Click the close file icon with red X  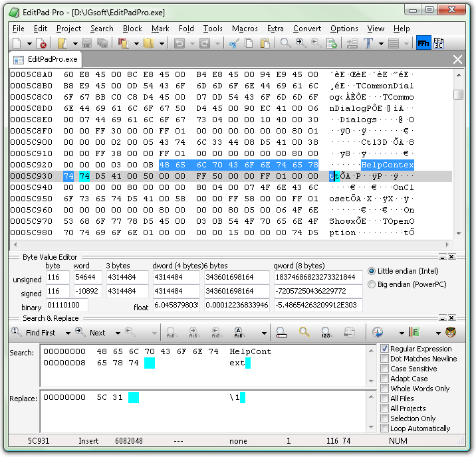coord(41,43)
